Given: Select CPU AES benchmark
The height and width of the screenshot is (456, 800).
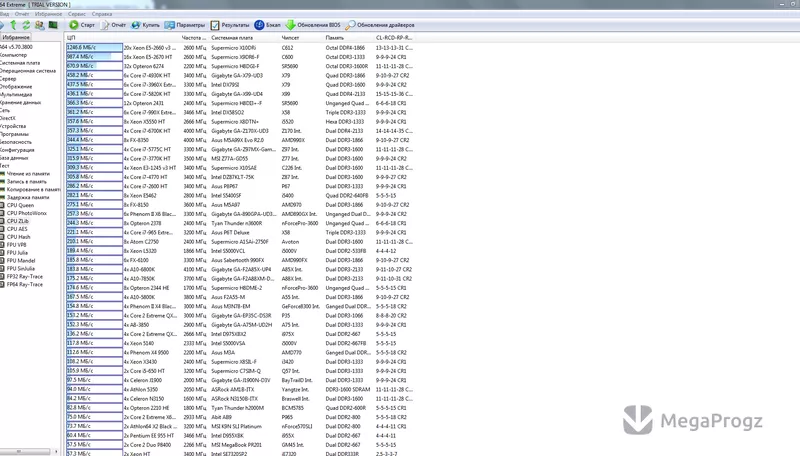Looking at the screenshot, I should click(x=17, y=229).
